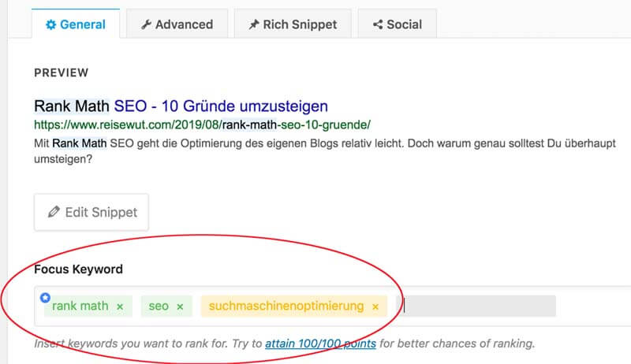Focus the empty keyword input field

tap(476, 306)
